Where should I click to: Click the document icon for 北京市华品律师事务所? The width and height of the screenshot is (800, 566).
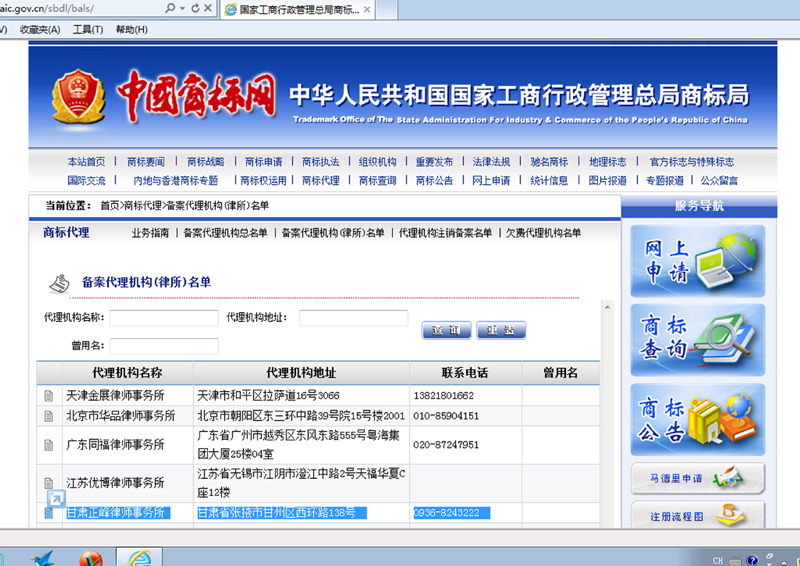tap(49, 416)
